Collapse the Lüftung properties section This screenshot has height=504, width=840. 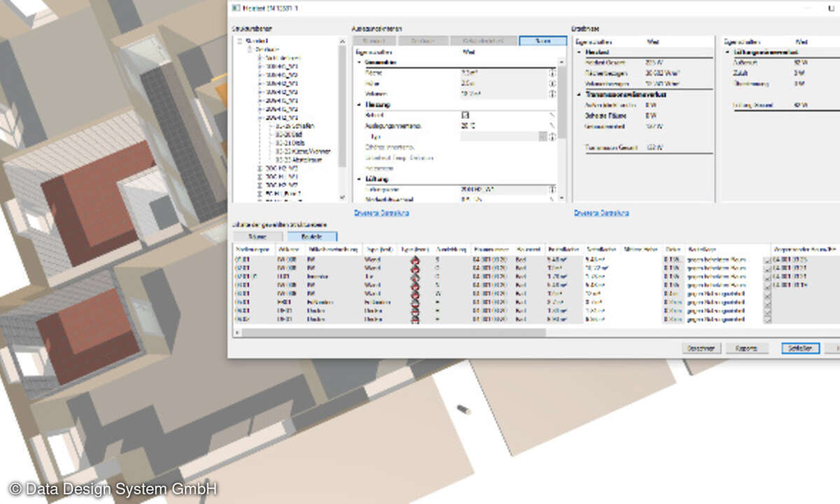pos(359,179)
